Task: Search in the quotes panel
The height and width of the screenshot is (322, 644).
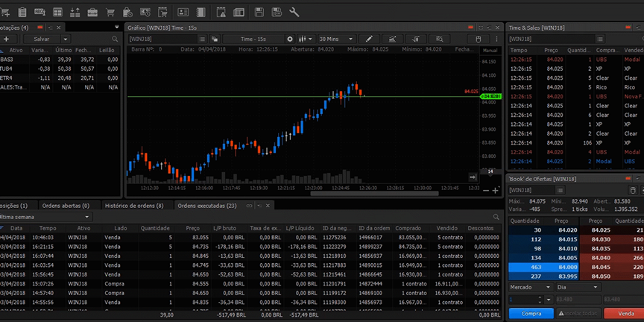Action: 115,39
